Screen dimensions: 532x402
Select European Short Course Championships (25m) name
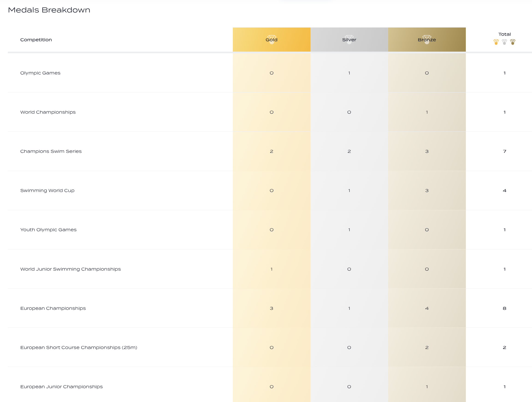pos(79,347)
